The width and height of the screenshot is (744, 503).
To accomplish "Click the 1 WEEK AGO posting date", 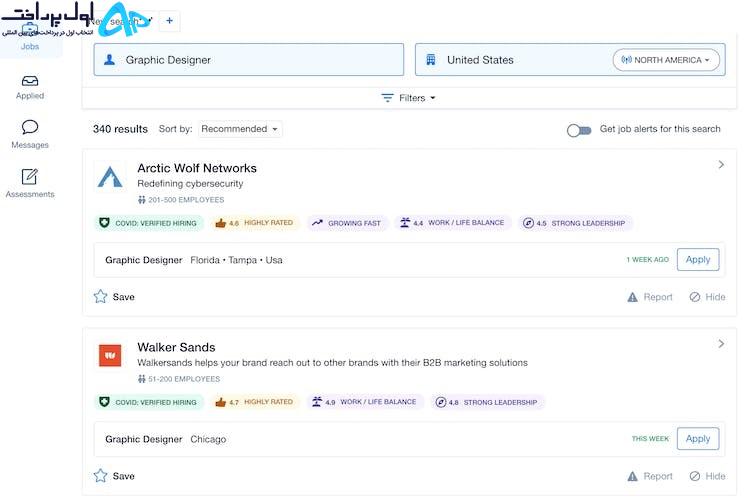I will [648, 260].
